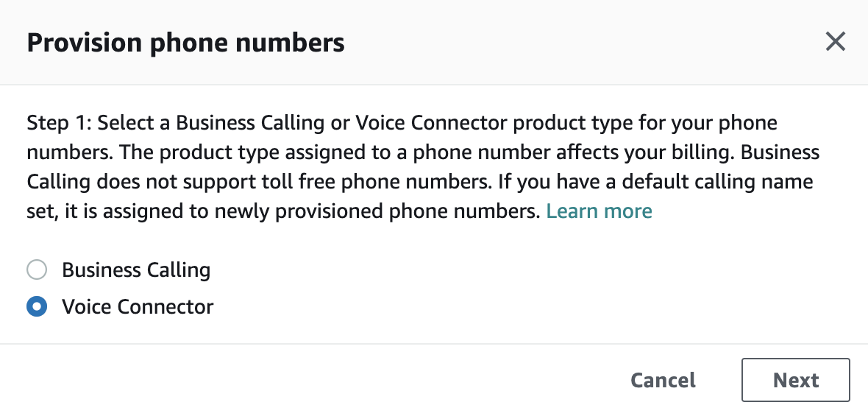Click the X icon in dialog header
Image resolution: width=868 pixels, height=405 pixels.
(x=835, y=41)
